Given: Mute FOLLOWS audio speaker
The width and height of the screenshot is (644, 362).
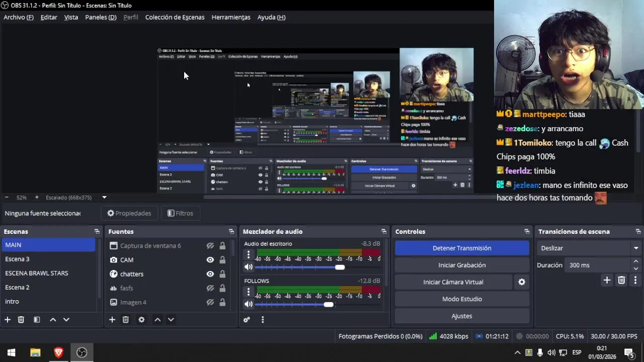Looking at the screenshot, I should coord(248,305).
